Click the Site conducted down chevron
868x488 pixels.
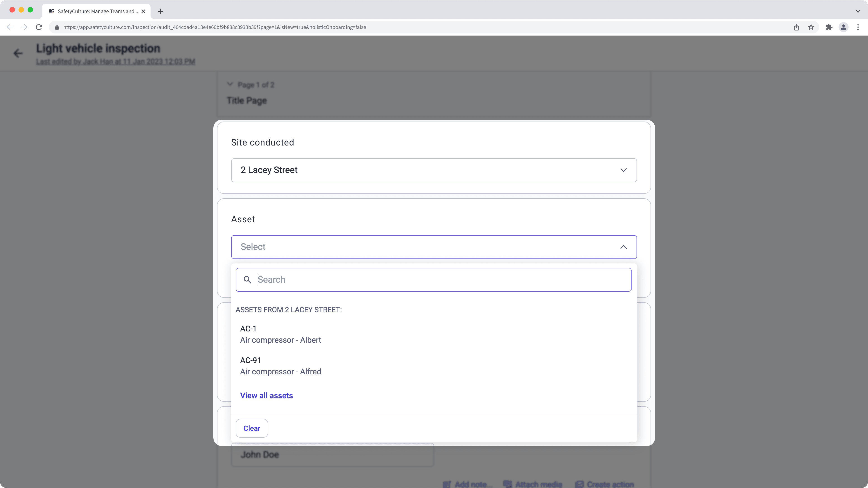[623, 170]
